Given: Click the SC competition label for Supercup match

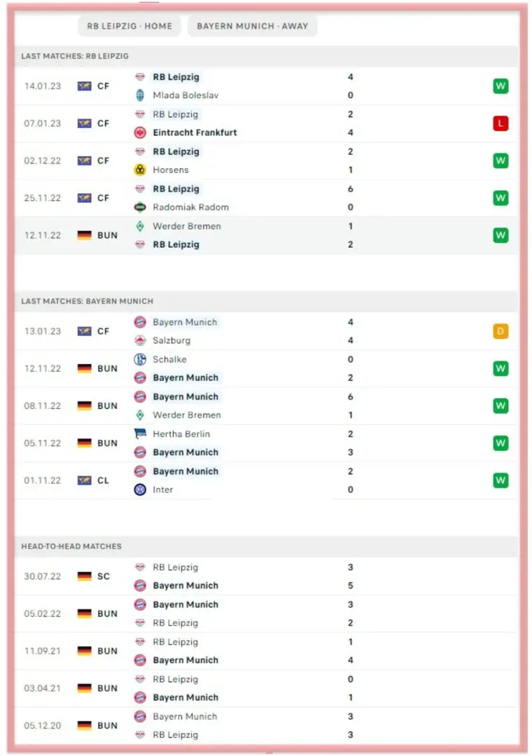Looking at the screenshot, I should 104,576.
